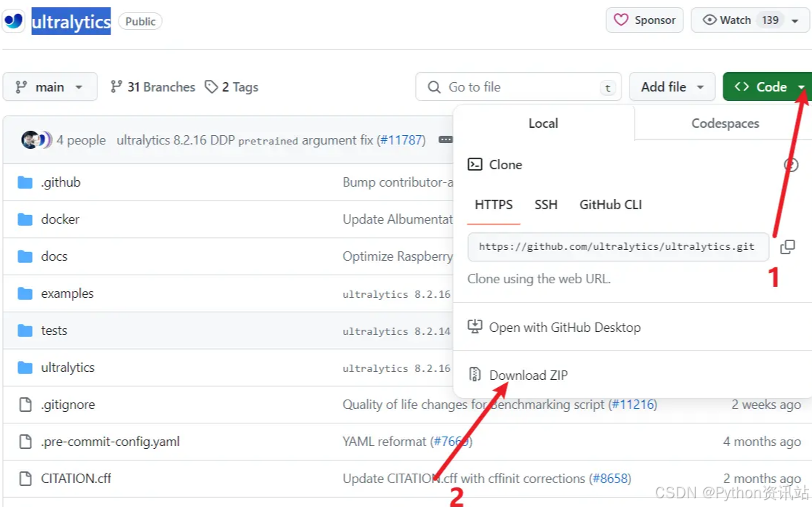Screen dimensions: 812x507
Task: Click the clone URL text field
Action: 619,247
